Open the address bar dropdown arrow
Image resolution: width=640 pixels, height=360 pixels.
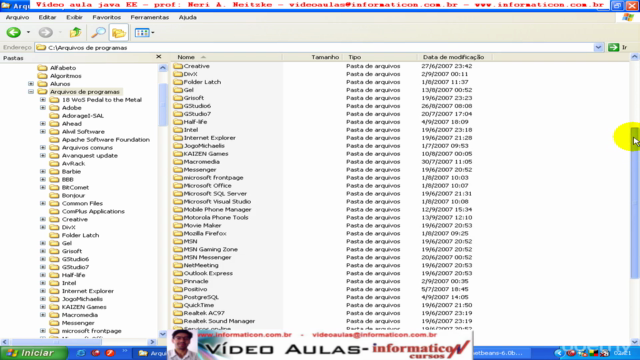[598, 47]
